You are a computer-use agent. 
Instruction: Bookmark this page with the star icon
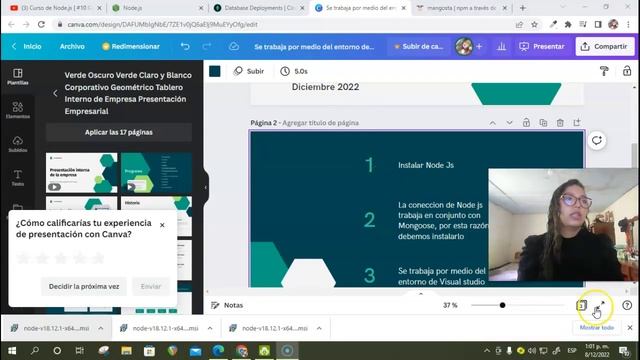point(534,24)
